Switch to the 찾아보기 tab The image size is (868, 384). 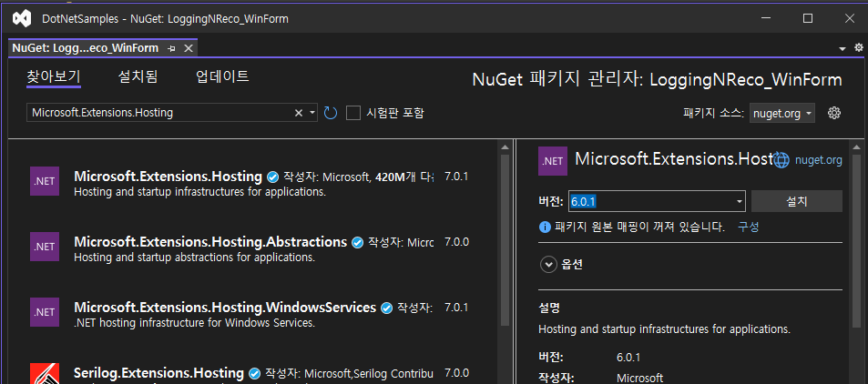point(54,77)
